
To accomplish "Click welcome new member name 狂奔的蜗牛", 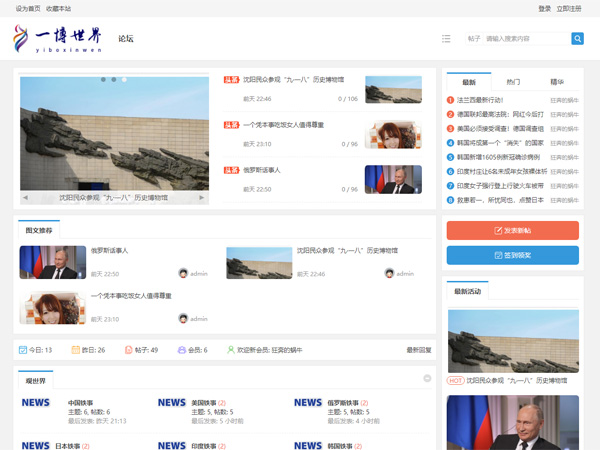I will point(286,350).
